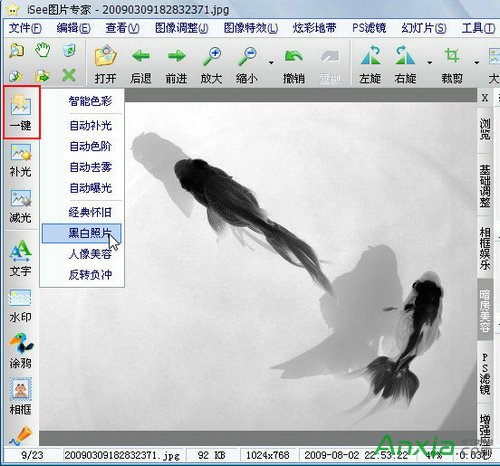
Task: Click the 1024x768 dimensions in status bar
Action: pyautogui.click(x=268, y=455)
